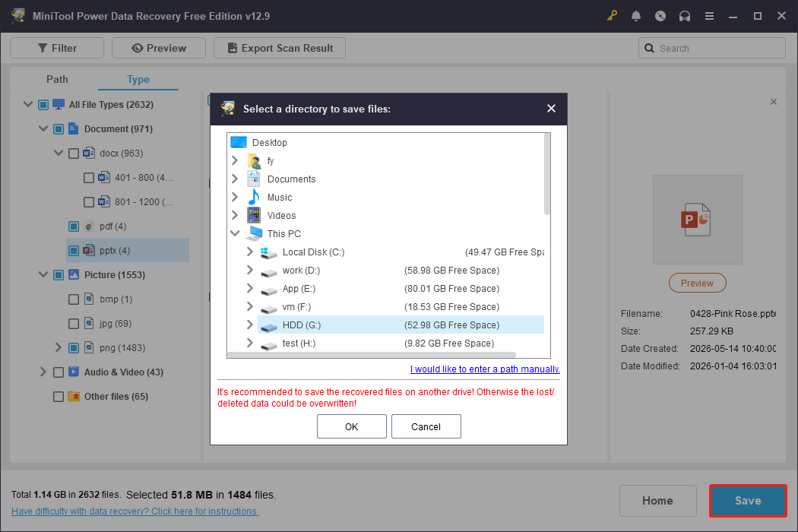Click the Filter toolbar button
The height and width of the screenshot is (532, 798).
[57, 48]
